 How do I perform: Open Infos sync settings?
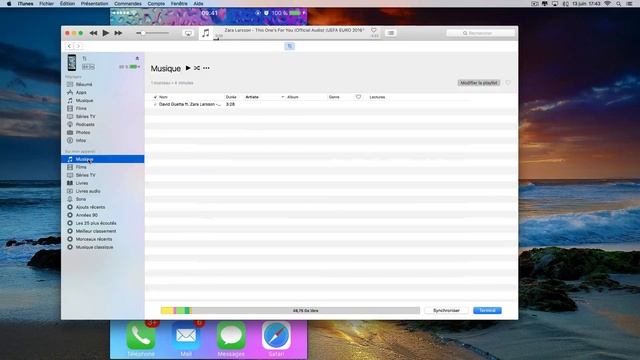coord(80,140)
